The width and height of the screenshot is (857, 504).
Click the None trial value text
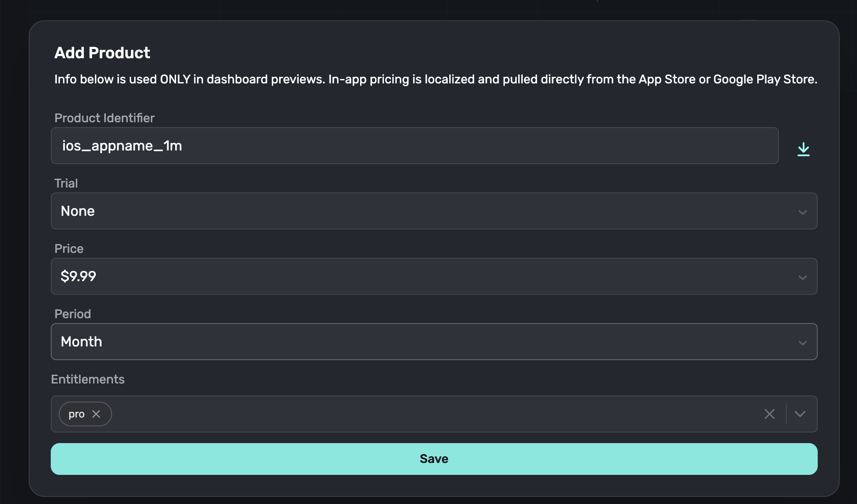(x=78, y=211)
